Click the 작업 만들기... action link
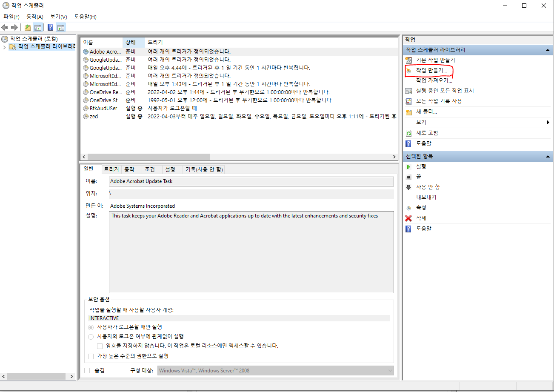 coord(432,71)
